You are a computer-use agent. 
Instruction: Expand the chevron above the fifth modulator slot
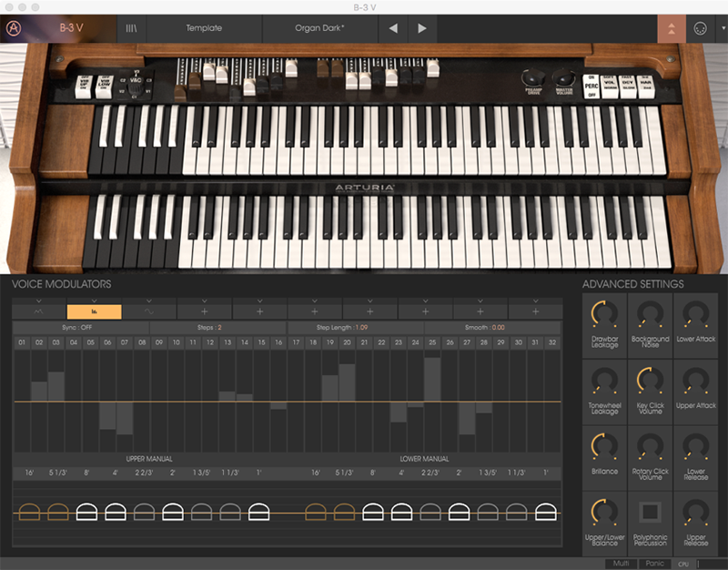click(x=259, y=301)
